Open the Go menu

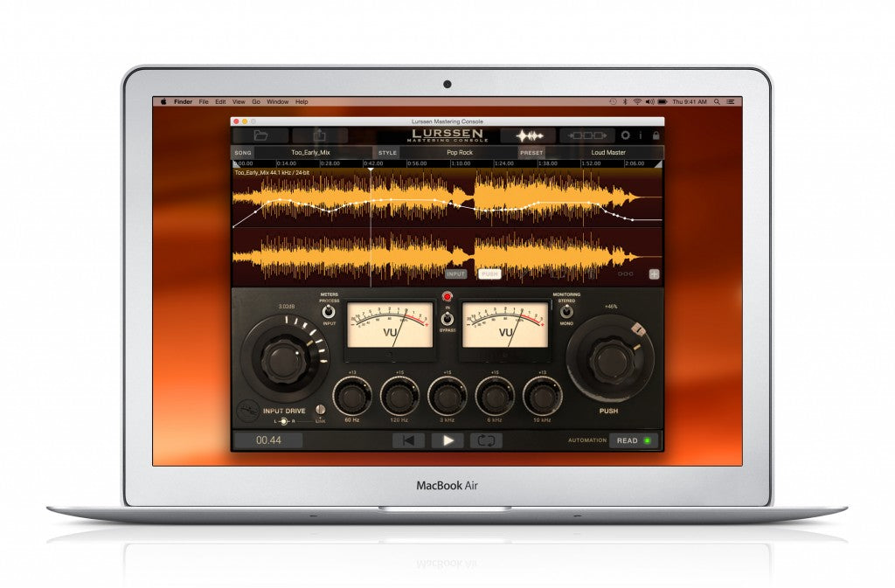tap(256, 102)
